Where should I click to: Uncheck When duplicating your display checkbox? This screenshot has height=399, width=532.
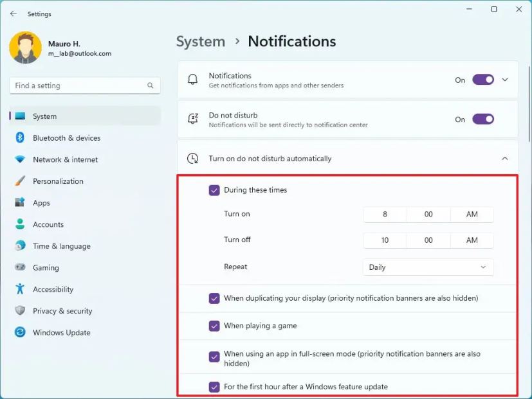click(x=214, y=298)
